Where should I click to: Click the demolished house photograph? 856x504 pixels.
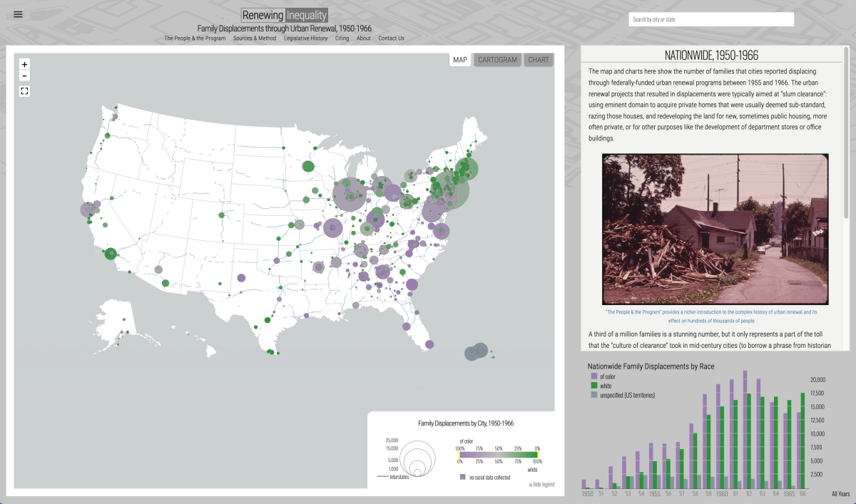coord(715,230)
